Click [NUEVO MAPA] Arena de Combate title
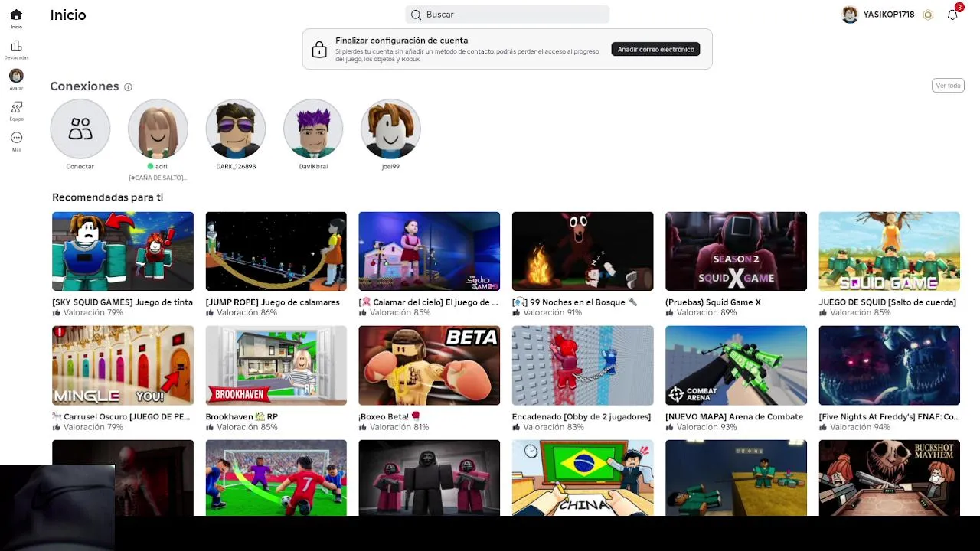This screenshot has height=551, width=980. point(734,417)
